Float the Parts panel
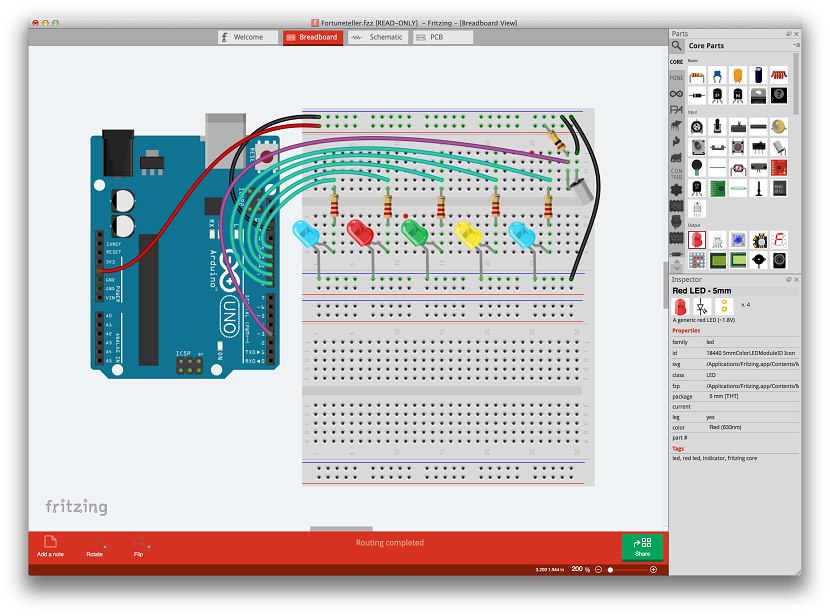Image resolution: width=830 pixels, height=615 pixels. [789, 34]
